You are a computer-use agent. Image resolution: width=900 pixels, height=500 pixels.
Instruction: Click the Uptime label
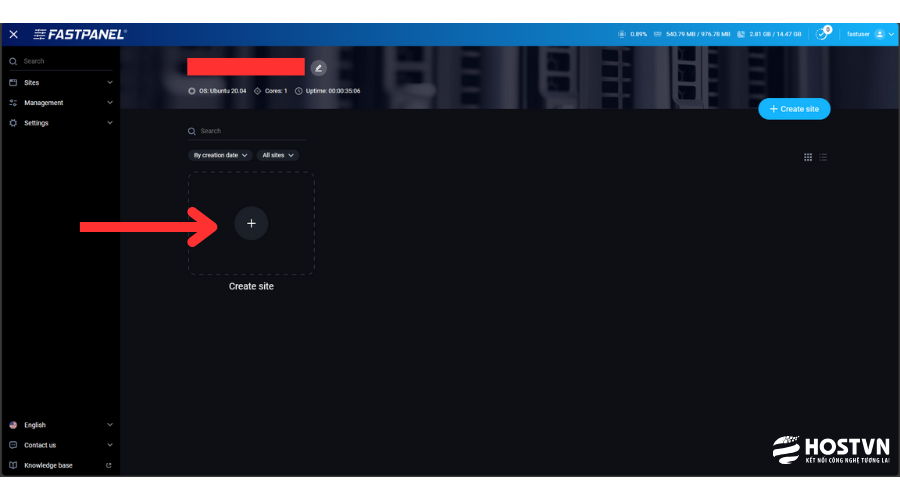point(333,91)
